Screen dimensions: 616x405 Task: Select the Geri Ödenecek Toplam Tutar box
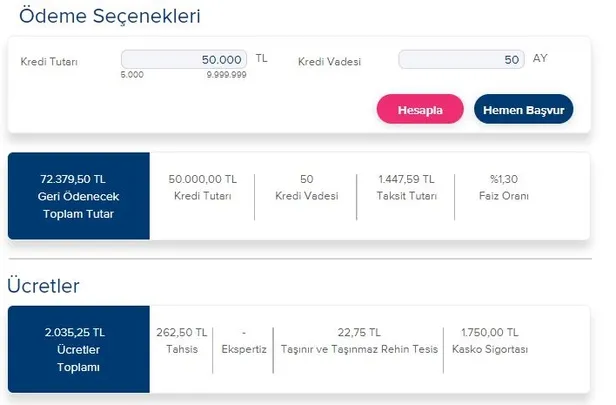coord(78,196)
